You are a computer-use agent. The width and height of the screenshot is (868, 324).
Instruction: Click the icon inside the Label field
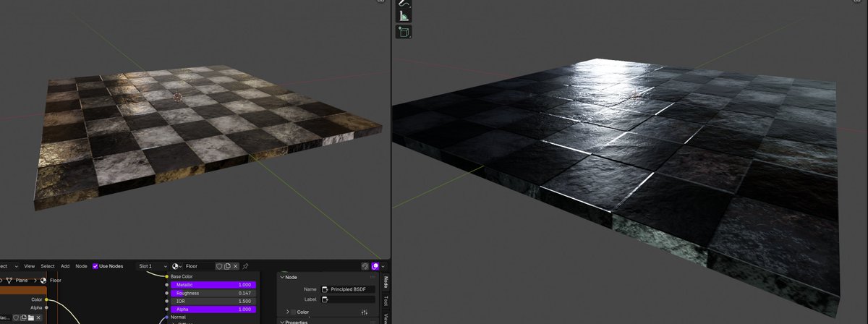point(325,299)
